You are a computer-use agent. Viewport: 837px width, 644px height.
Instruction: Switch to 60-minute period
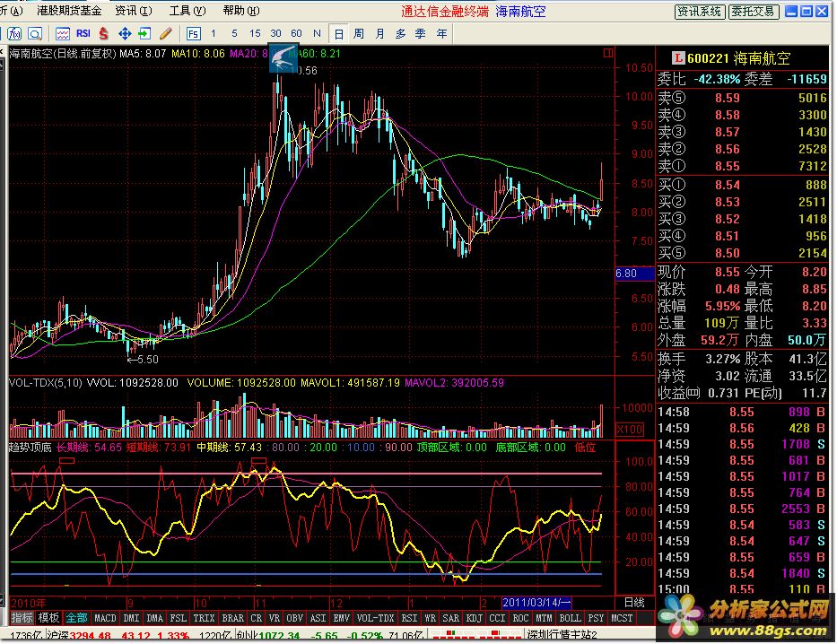tap(296, 33)
